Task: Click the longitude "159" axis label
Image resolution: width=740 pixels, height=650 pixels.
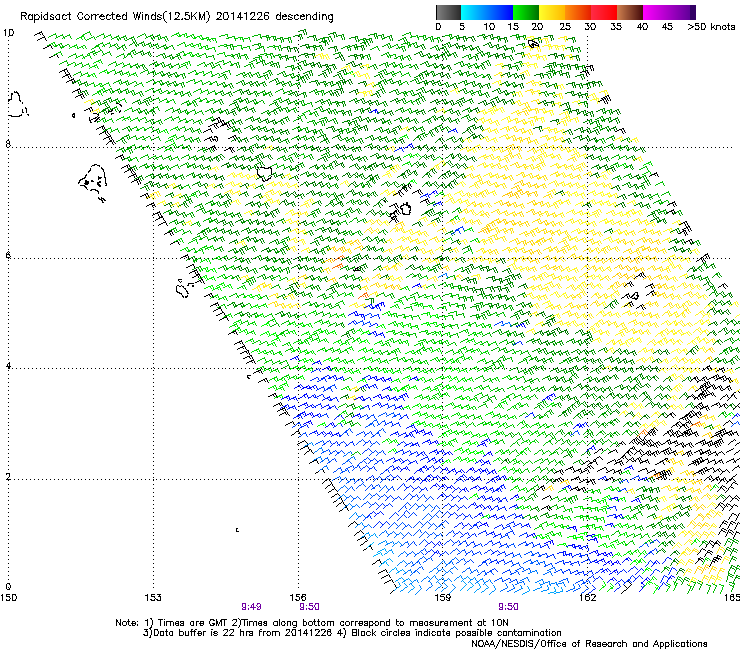Action: 443,598
